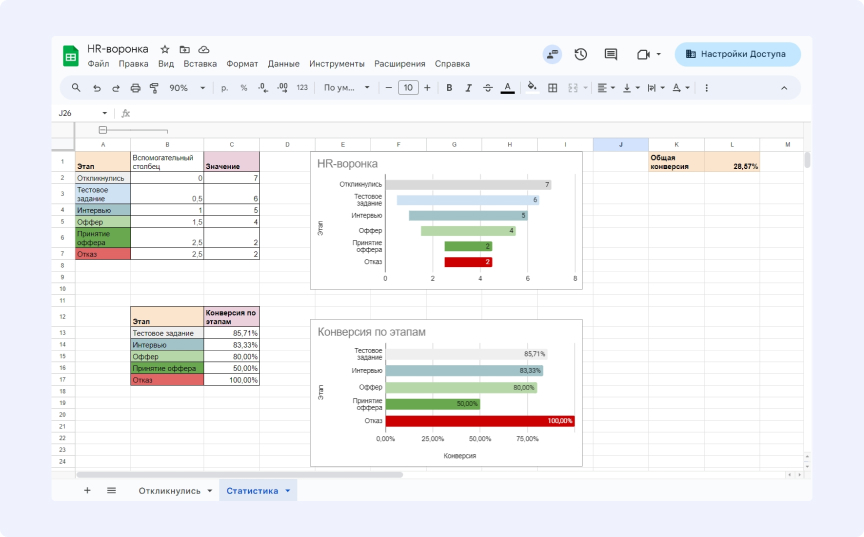Click the star icon to favorite document
This screenshot has width=864, height=537.
click(x=165, y=49)
